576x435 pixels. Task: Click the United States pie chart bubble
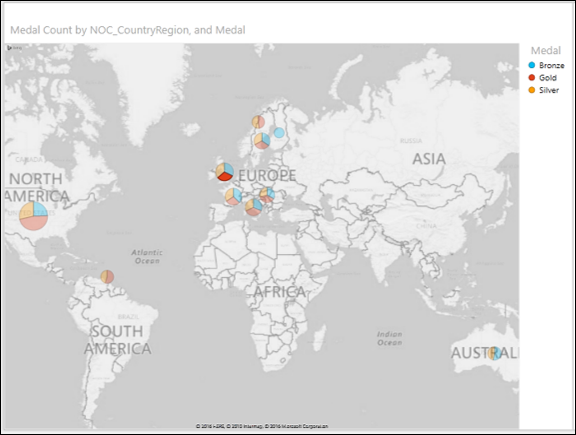(33, 215)
